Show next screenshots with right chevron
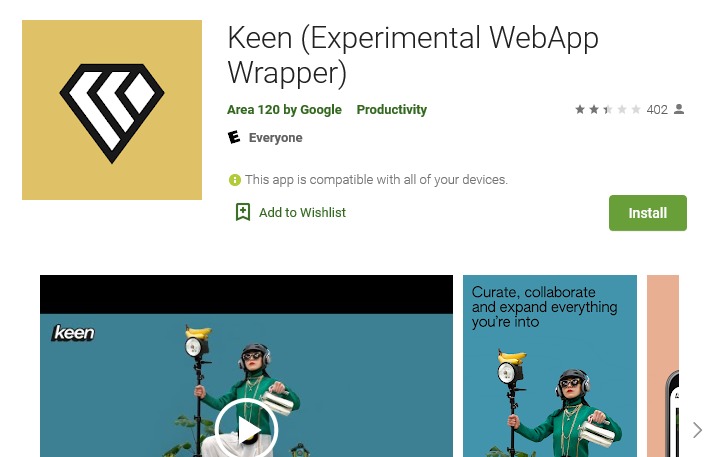Screen dimensions: 714x457 click(x=697, y=430)
